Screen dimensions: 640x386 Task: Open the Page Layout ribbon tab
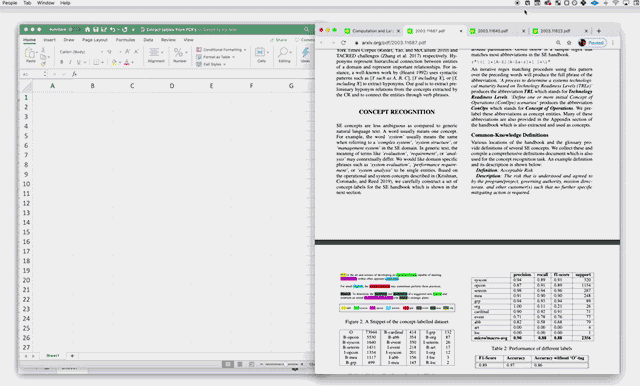[x=95, y=40]
